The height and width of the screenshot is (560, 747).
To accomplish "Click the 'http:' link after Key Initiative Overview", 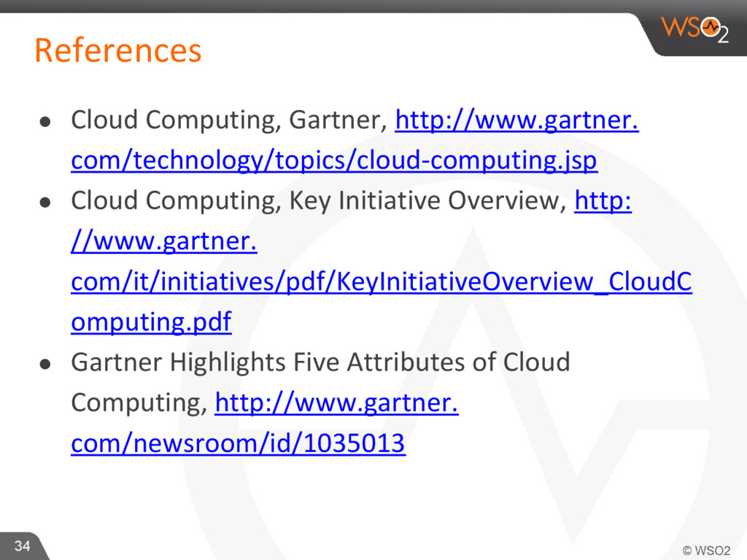I will coord(603,201).
